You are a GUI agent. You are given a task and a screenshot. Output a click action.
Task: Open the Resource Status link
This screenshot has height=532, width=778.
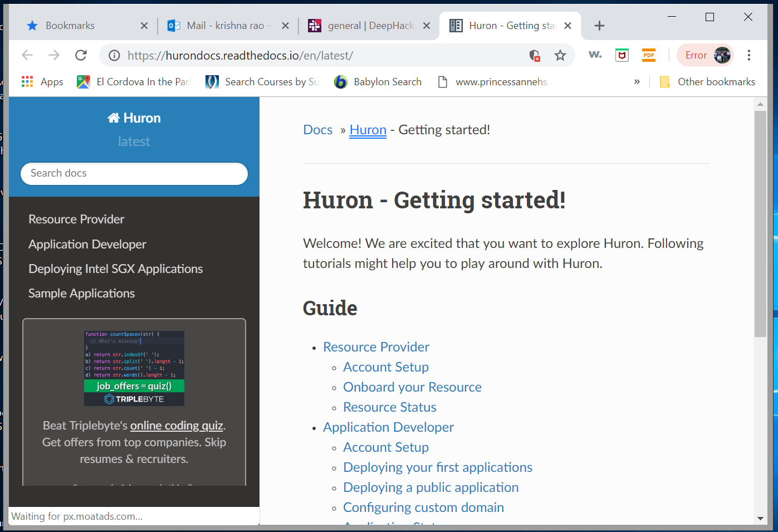pyautogui.click(x=390, y=407)
